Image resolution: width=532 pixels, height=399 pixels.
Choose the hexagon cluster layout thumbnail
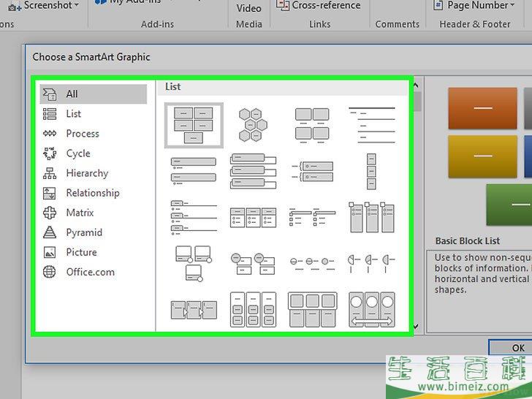click(x=253, y=125)
